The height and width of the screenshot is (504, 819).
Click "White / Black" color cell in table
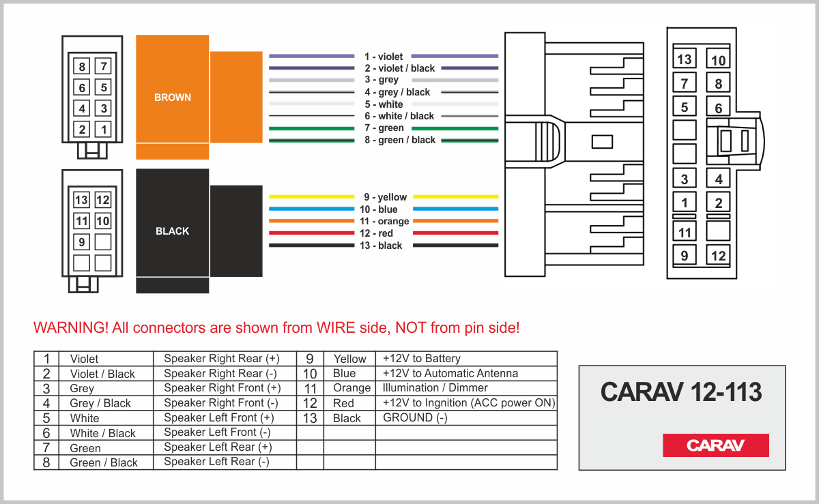point(106,432)
